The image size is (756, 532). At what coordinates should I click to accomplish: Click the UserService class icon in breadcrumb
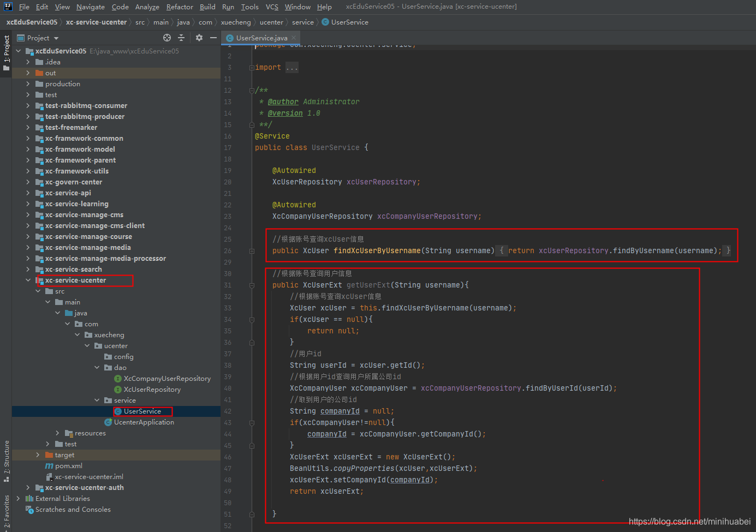[x=325, y=22]
